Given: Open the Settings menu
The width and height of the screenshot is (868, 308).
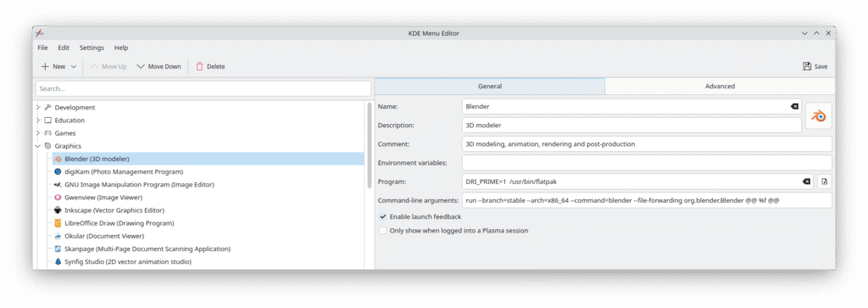Looking at the screenshot, I should pyautogui.click(x=92, y=48).
